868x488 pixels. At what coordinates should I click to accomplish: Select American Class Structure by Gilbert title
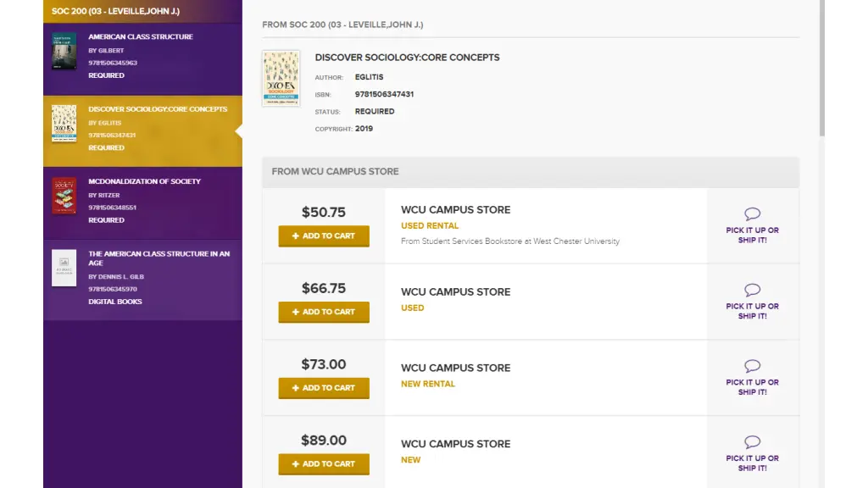tap(141, 37)
